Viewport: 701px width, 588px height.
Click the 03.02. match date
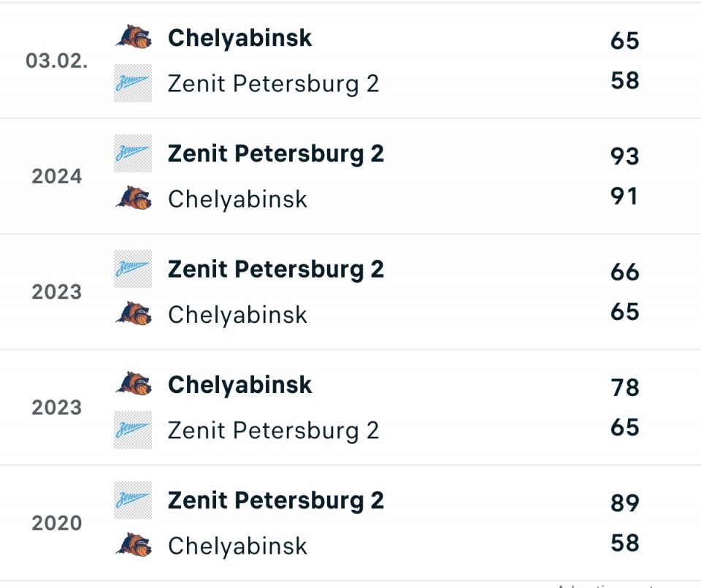57,61
